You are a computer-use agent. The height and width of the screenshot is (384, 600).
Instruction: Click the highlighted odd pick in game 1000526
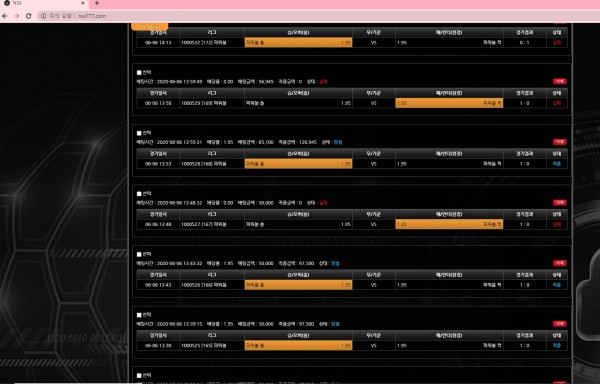click(x=298, y=285)
